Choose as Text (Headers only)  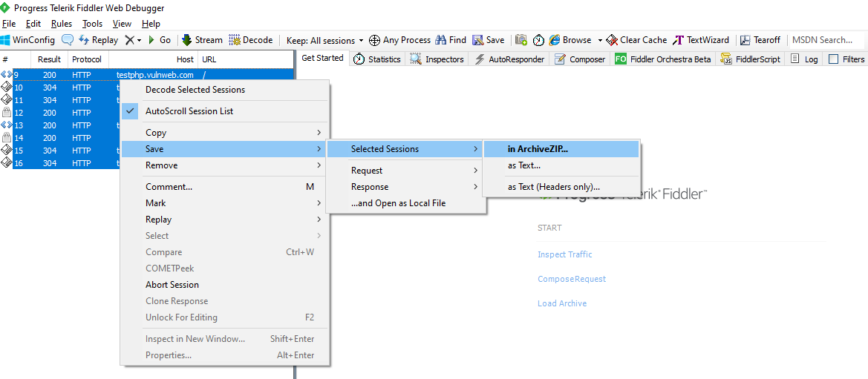point(562,187)
